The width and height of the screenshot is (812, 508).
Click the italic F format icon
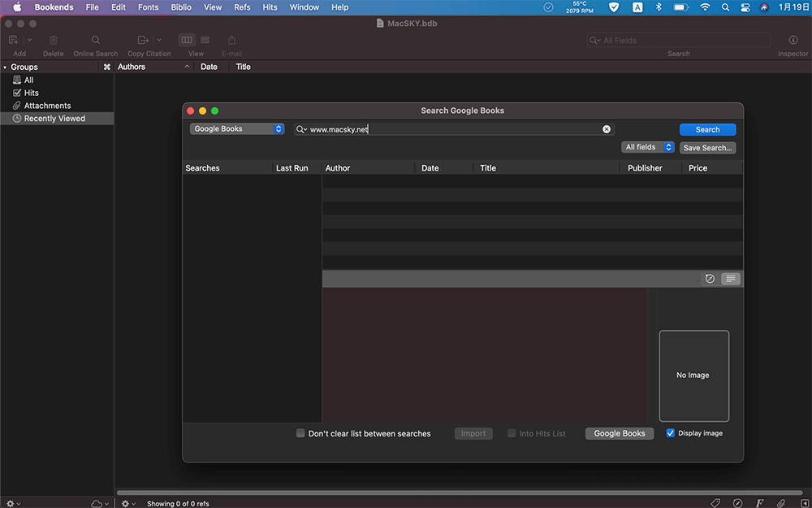(760, 503)
